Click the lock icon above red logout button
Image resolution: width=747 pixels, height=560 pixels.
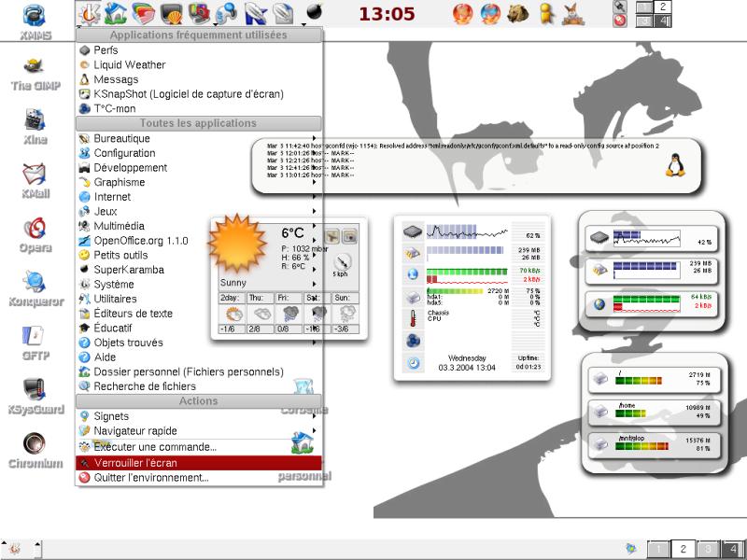point(619,7)
